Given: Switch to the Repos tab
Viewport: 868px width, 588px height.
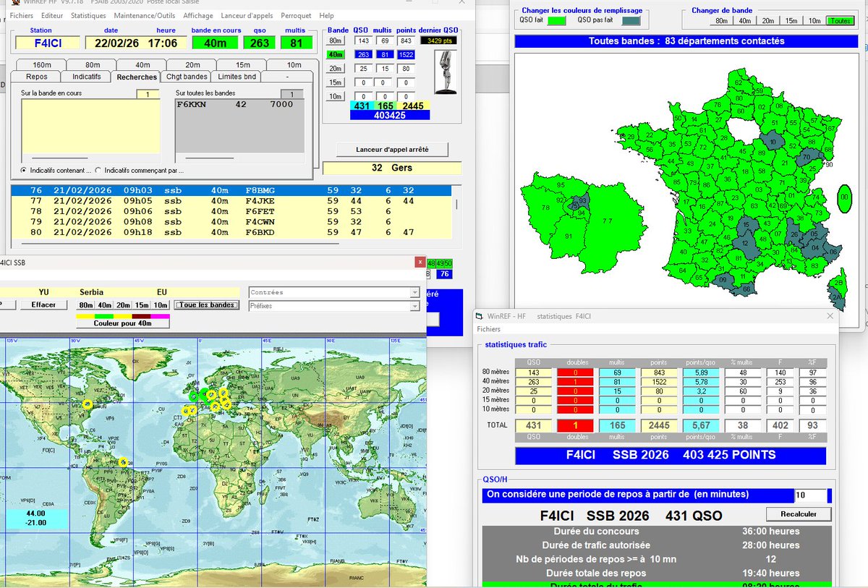Looking at the screenshot, I should point(37,77).
